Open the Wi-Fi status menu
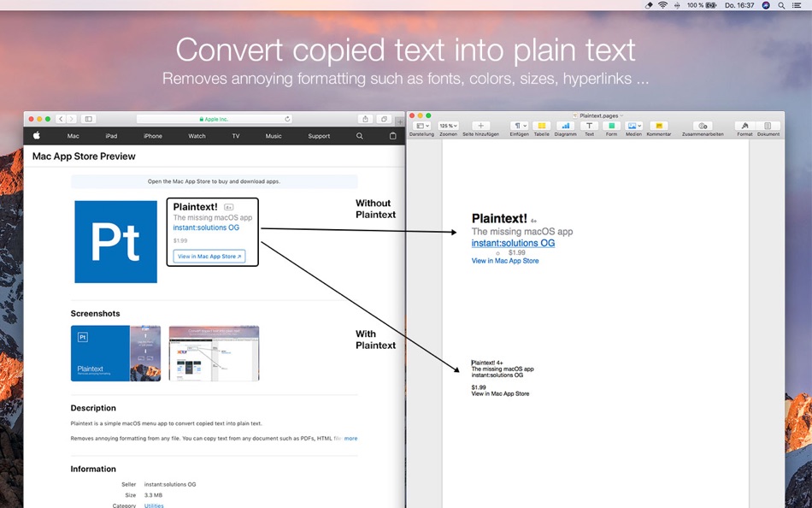Image resolution: width=812 pixels, height=508 pixels. pos(663,5)
